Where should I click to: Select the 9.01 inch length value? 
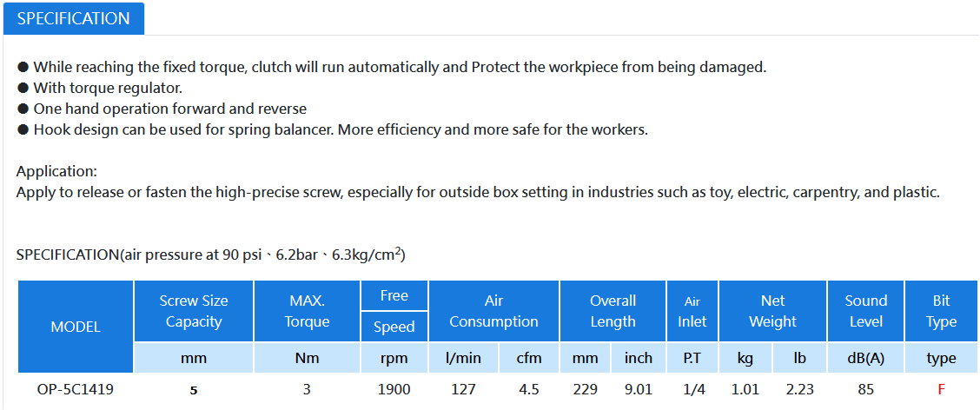639,390
